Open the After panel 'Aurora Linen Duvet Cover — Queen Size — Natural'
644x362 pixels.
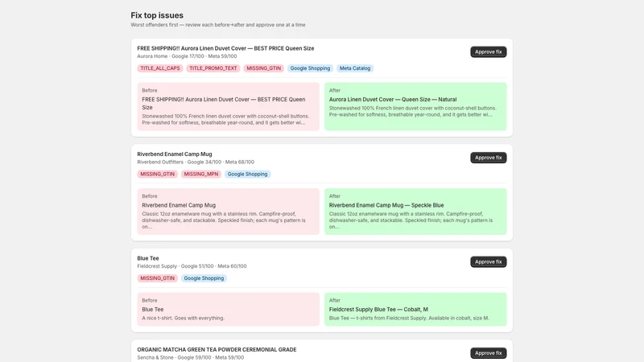[x=415, y=107]
